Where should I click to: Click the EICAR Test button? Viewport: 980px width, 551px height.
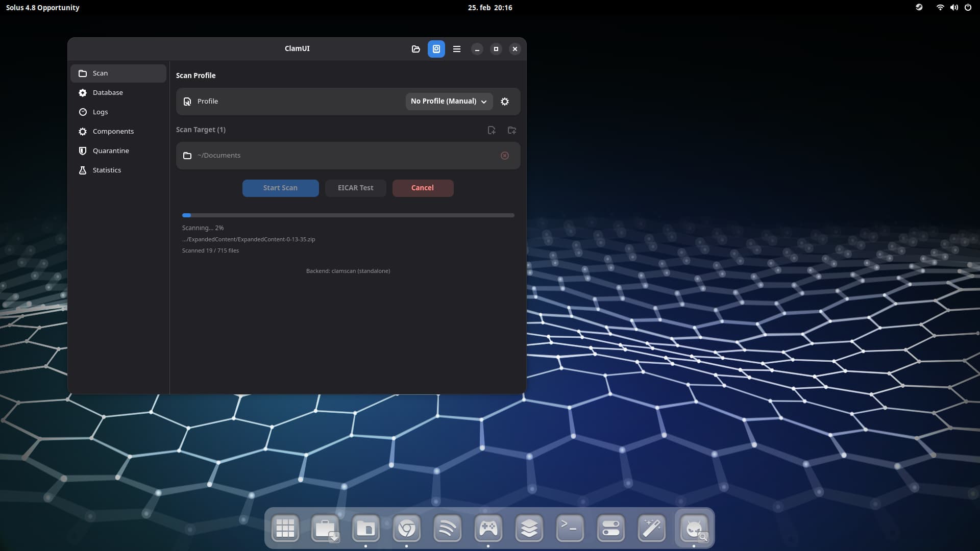tap(355, 188)
